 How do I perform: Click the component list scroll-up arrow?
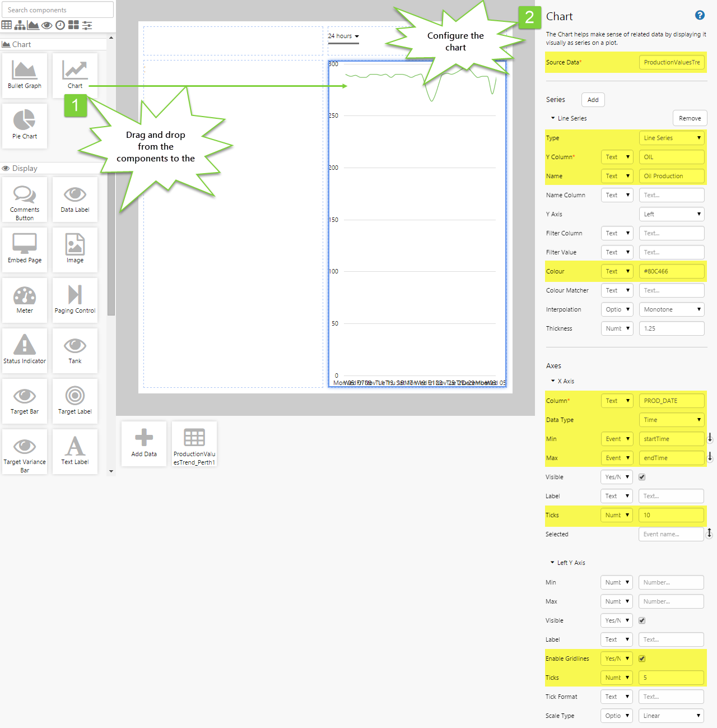[111, 38]
